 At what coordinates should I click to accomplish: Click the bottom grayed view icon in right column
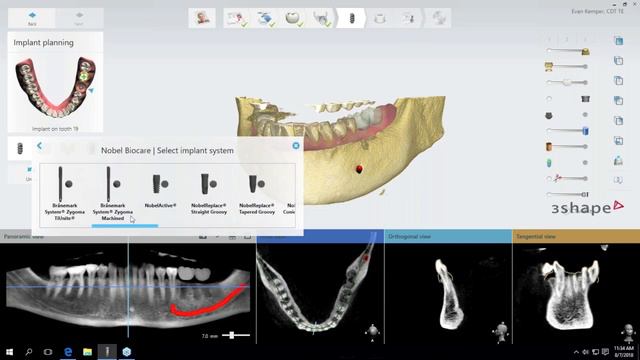point(619,180)
